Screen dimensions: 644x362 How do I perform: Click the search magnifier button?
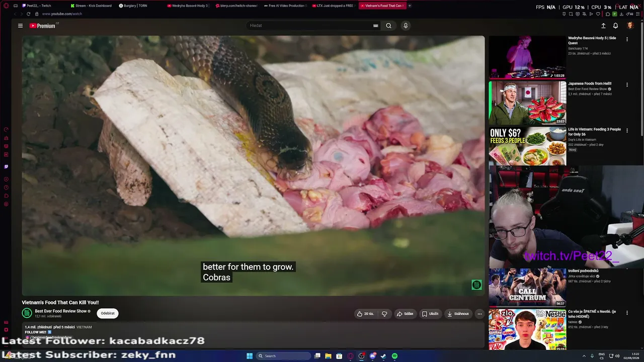388,26
